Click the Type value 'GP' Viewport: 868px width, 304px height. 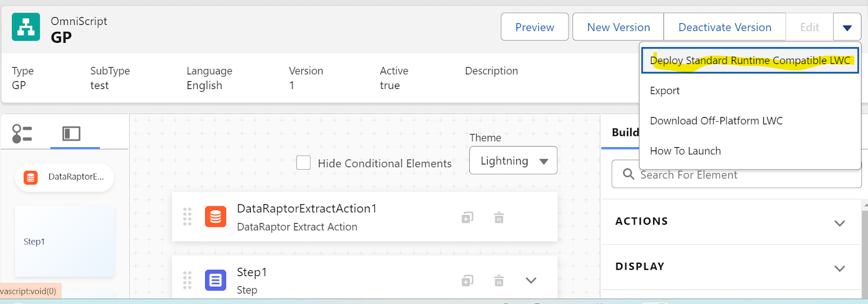pos(19,85)
